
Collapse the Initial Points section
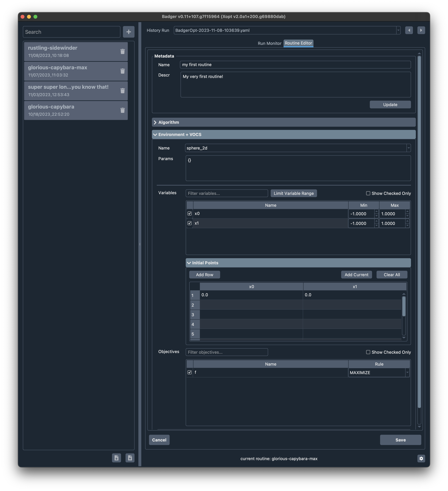point(189,263)
